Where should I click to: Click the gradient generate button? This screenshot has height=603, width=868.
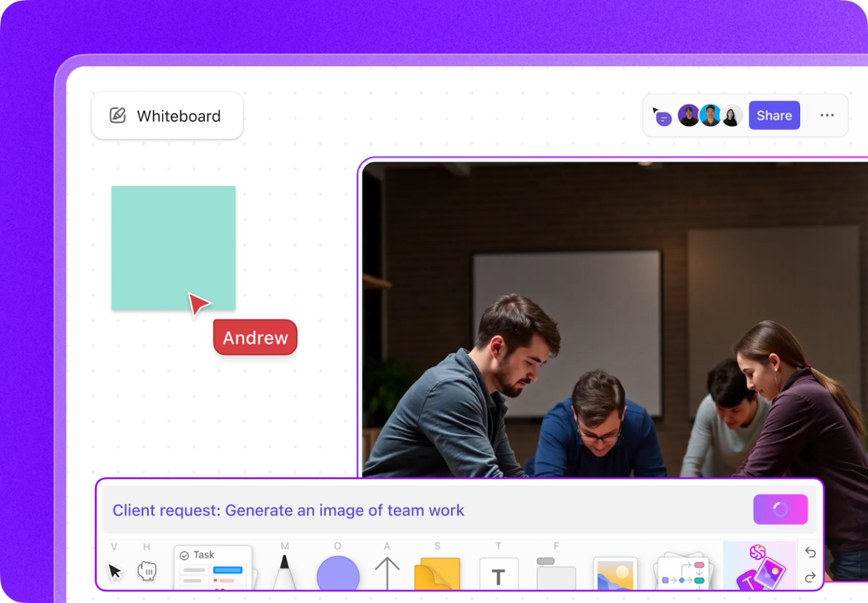tap(780, 509)
